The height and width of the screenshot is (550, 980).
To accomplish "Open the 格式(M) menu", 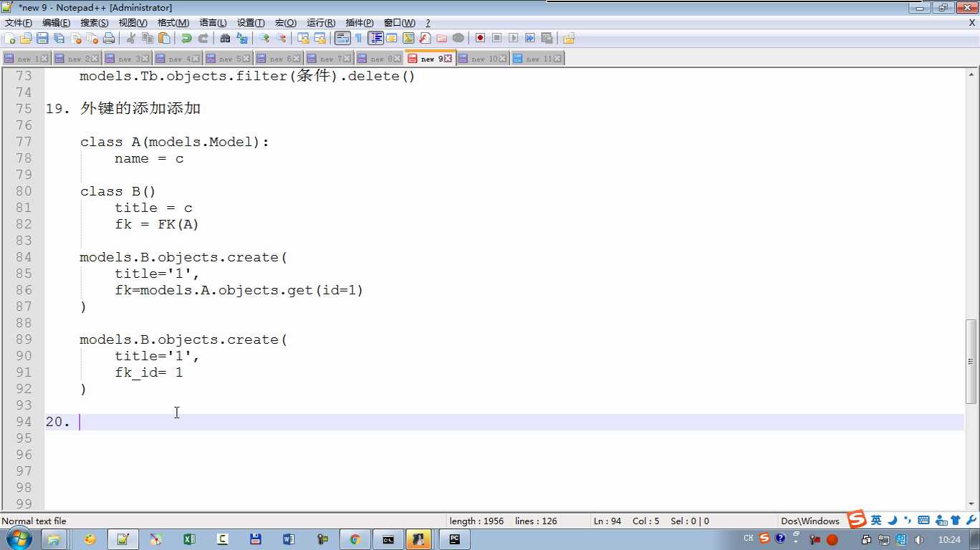I will pyautogui.click(x=173, y=23).
